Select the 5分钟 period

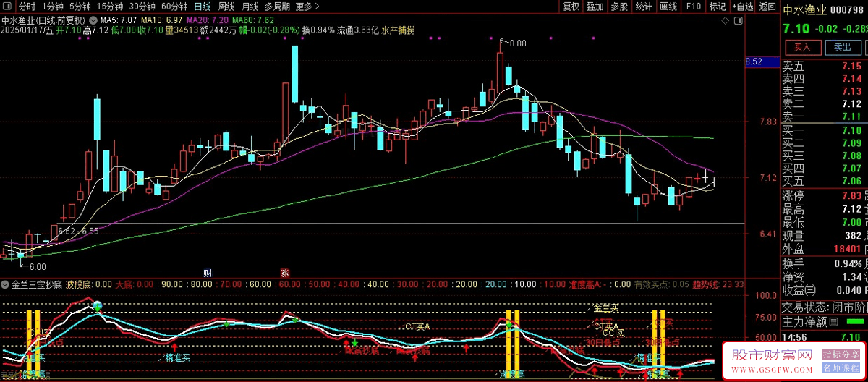click(x=80, y=7)
